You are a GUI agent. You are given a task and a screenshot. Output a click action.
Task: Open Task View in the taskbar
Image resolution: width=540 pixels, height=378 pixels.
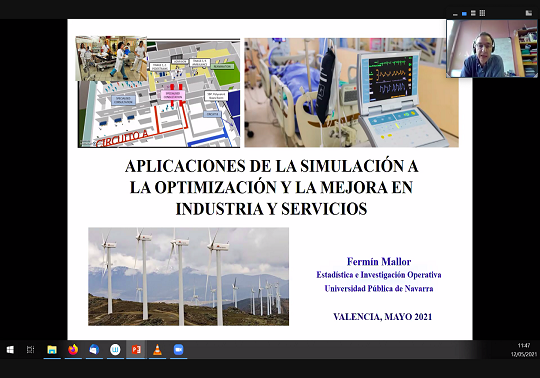point(31,350)
